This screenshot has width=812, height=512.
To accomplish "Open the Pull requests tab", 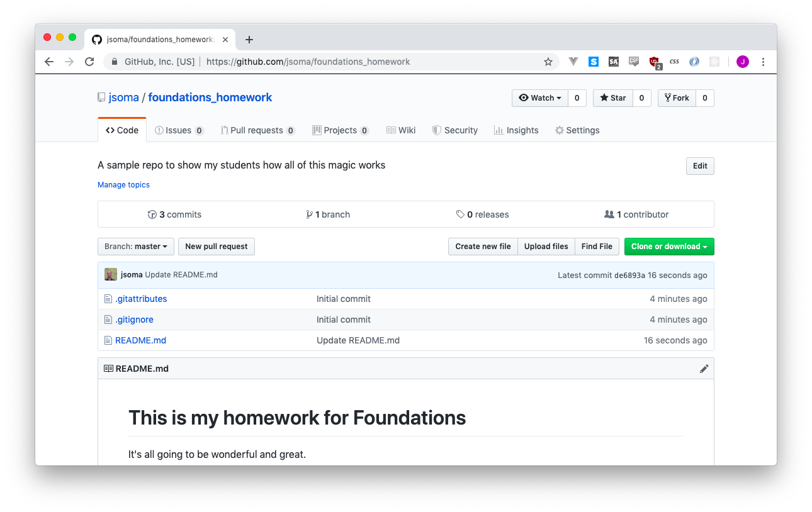I will click(257, 130).
